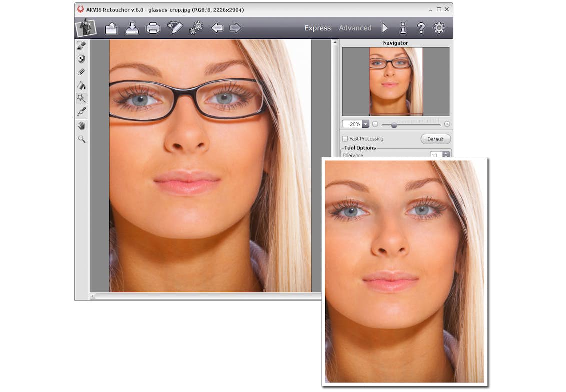Select the Zoom magnifier tool
Screen dimensions: 566x392
coord(81,139)
